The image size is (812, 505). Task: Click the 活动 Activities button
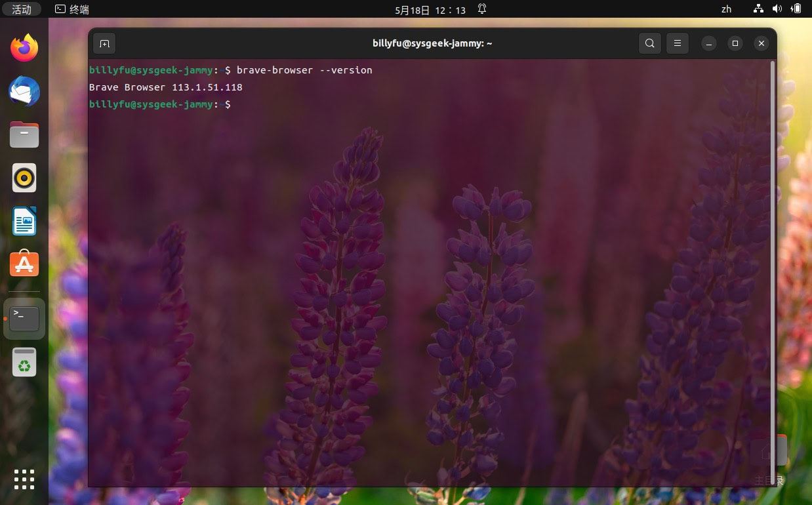coord(22,9)
